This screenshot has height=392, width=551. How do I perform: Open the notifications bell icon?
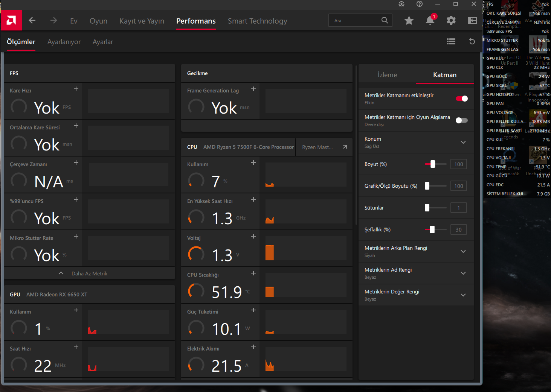(x=430, y=20)
